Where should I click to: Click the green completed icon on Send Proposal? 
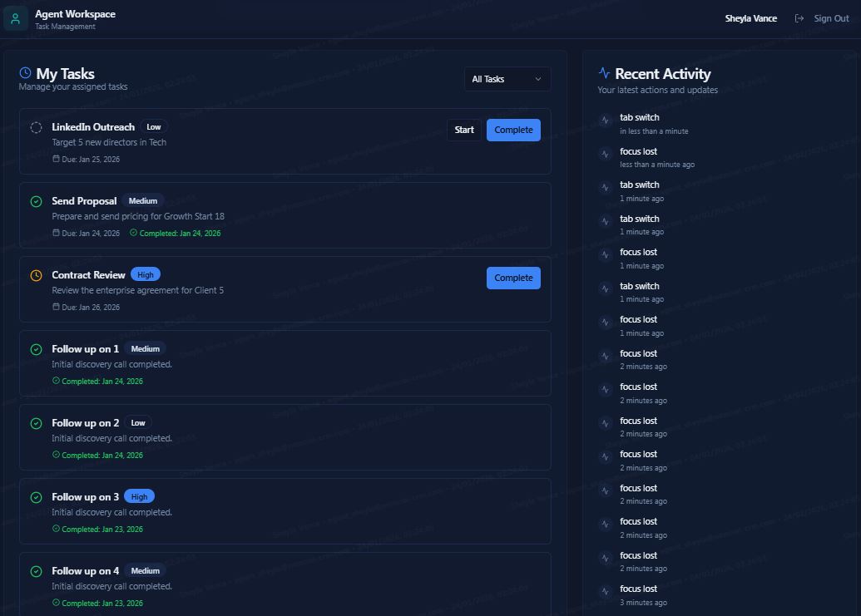[36, 200]
